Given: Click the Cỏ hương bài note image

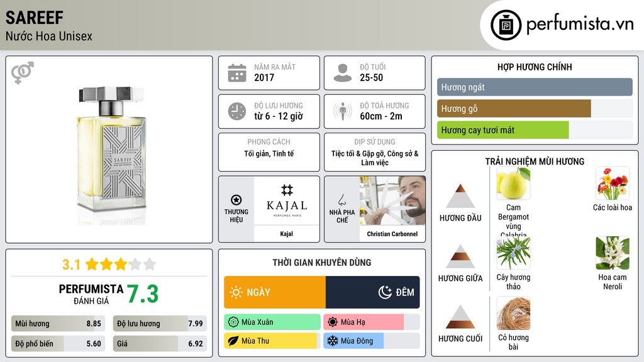Looking at the screenshot, I should [513, 313].
